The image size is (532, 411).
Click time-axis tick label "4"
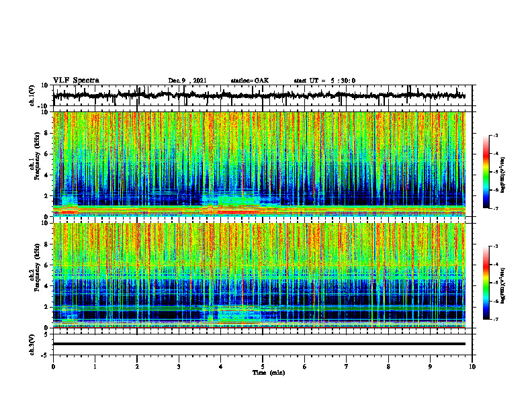pos(221,367)
